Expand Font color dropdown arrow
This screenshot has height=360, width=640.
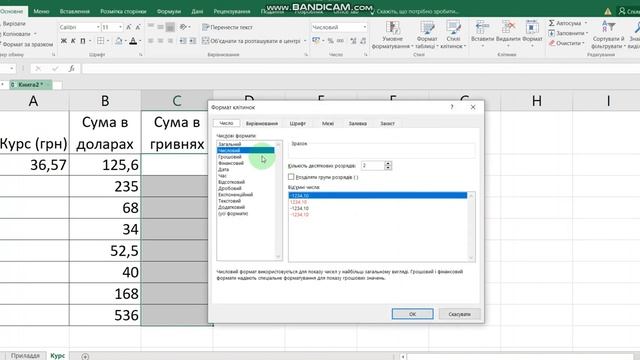140,41
